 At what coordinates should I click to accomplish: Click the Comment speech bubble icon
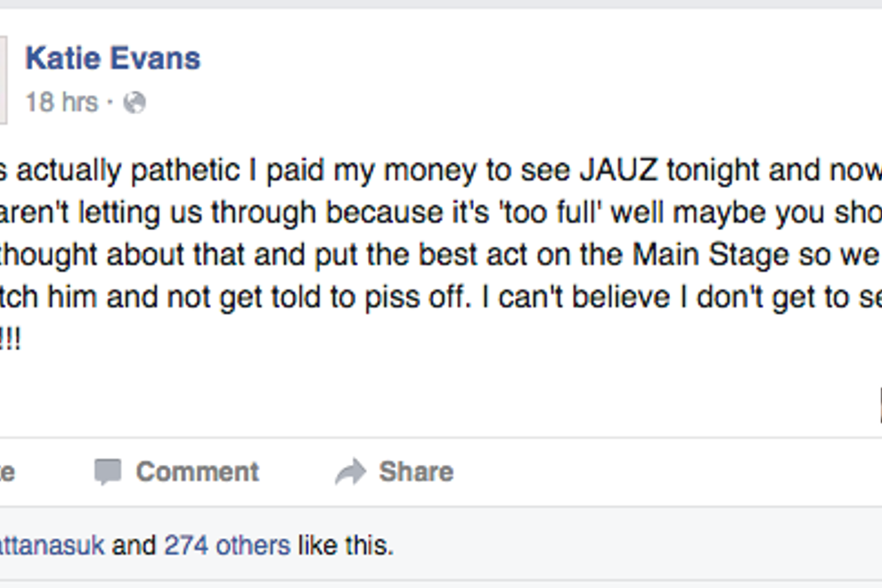pos(108,472)
